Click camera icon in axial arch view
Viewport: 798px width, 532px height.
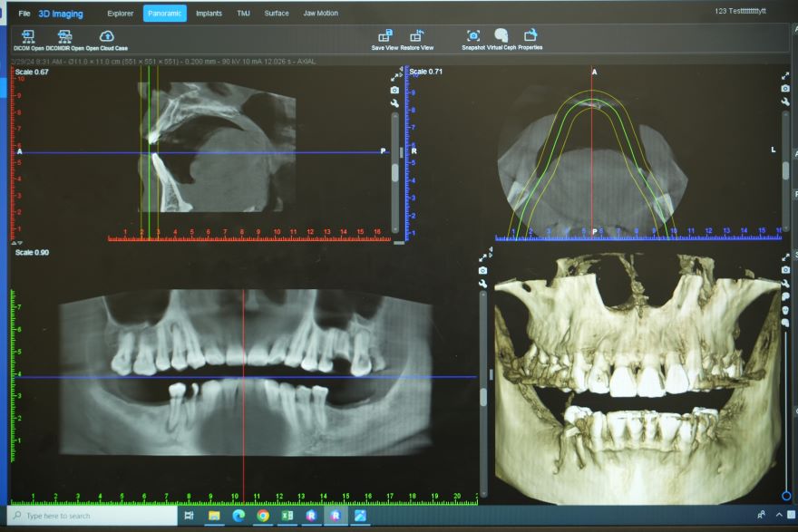[x=785, y=89]
